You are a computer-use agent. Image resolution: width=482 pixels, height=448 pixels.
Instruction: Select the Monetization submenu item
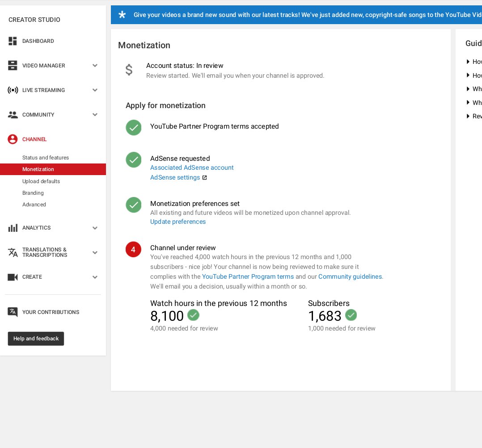[53, 169]
